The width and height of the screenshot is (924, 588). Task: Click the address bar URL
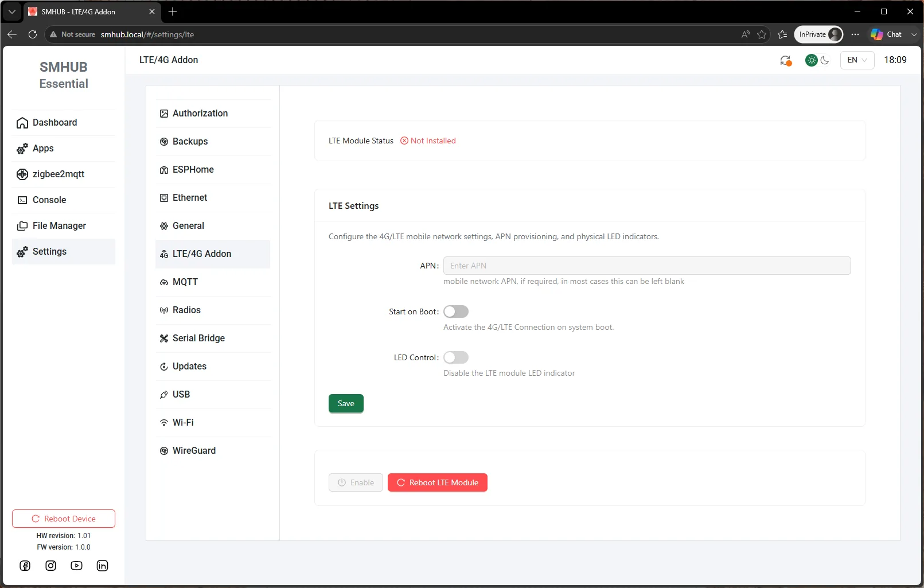click(147, 34)
